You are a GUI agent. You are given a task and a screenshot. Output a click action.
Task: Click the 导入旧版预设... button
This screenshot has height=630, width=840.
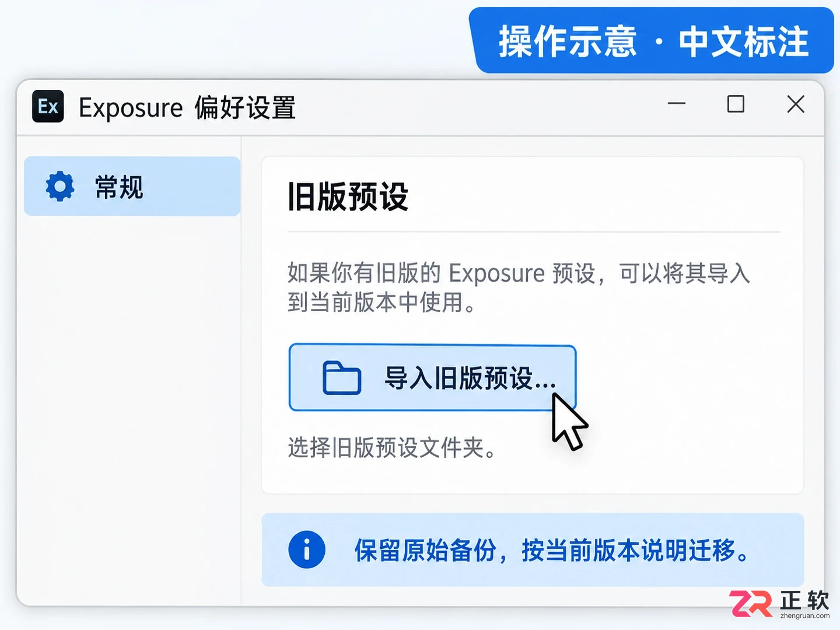[x=432, y=377]
